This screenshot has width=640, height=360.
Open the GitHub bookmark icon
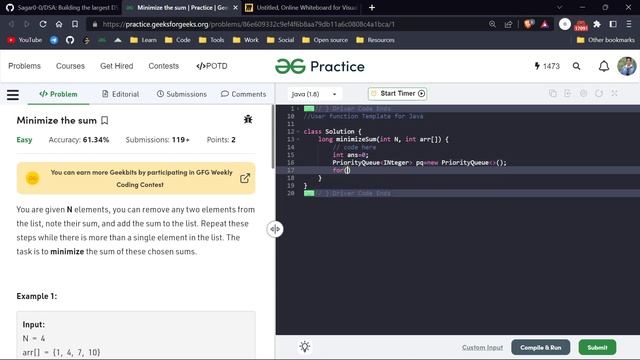(x=70, y=40)
